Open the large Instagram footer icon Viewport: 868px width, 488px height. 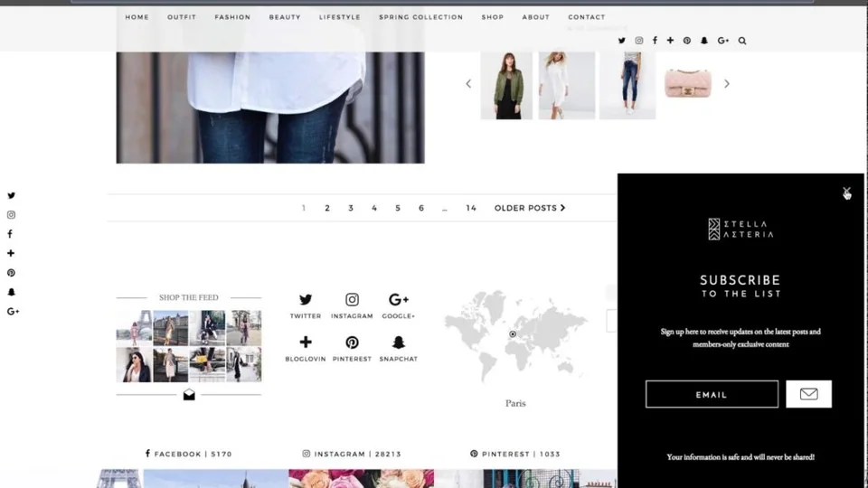click(x=352, y=299)
